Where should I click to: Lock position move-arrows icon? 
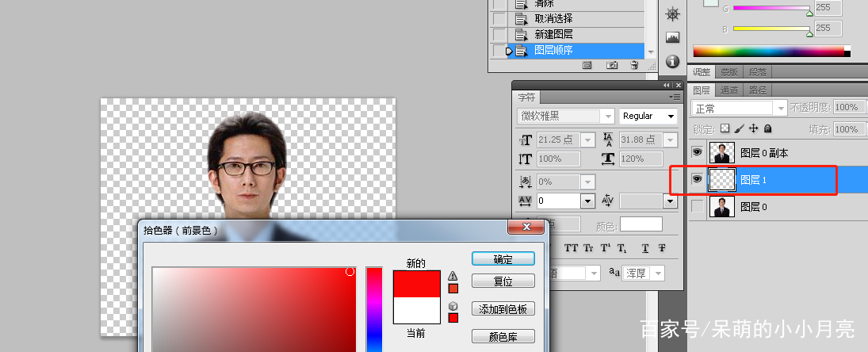pos(753,128)
